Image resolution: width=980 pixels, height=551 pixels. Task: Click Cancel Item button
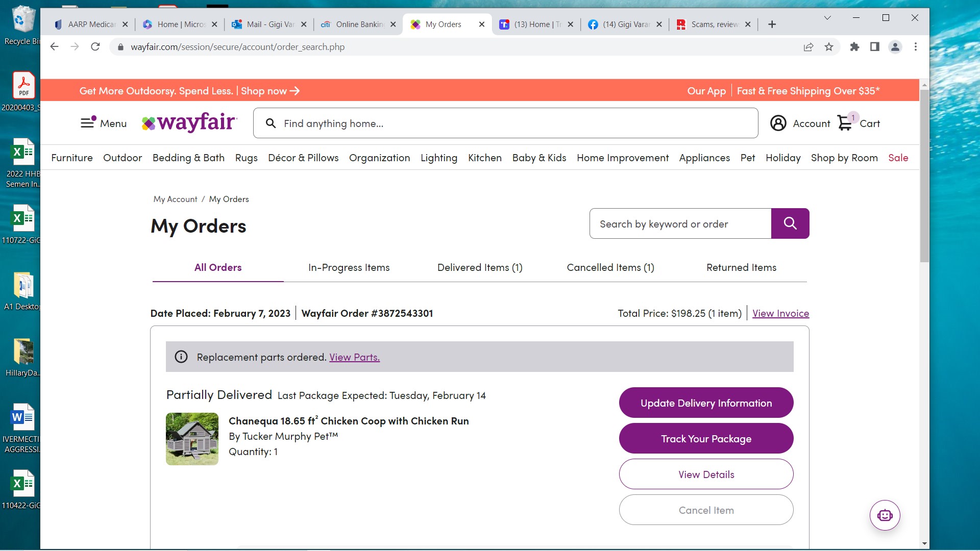point(706,510)
